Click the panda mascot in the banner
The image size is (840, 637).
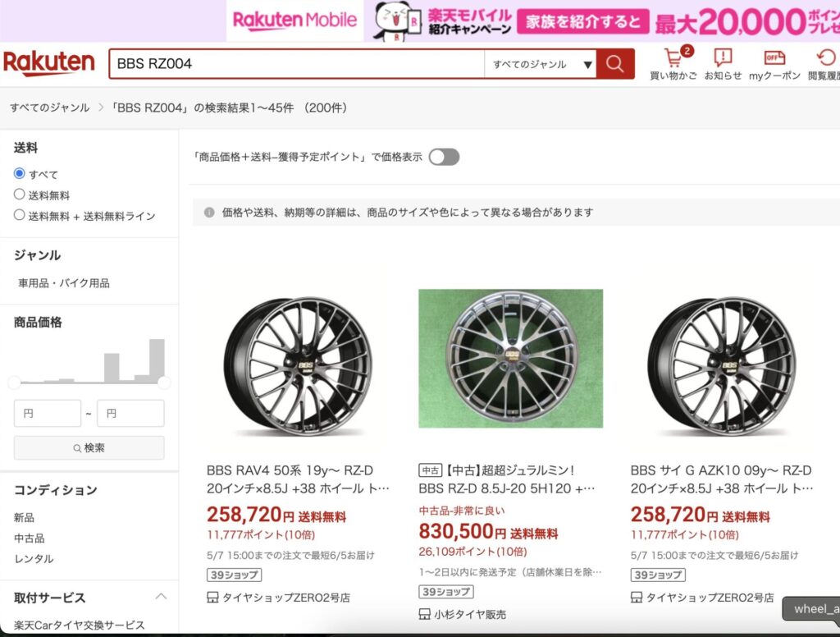coord(397,21)
